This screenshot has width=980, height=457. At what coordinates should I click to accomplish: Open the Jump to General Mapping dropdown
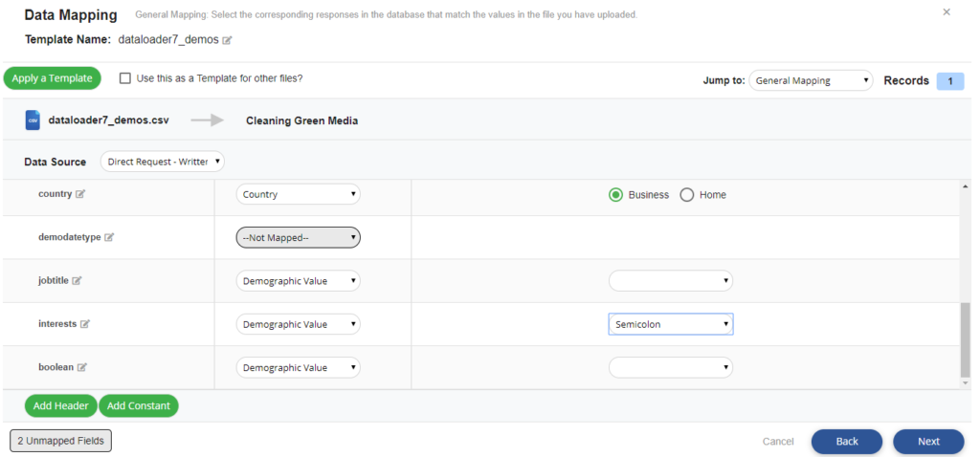point(811,81)
